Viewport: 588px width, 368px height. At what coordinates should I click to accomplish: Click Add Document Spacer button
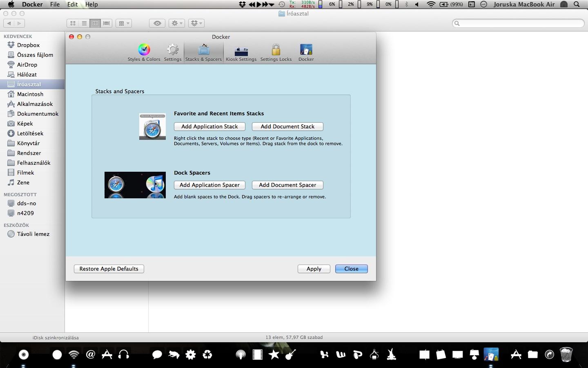(287, 185)
